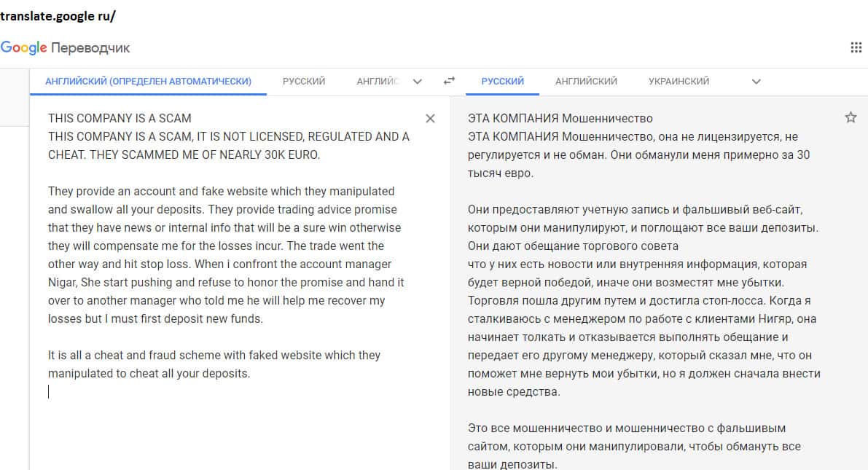Expand target language list chevron
Screen dimensions: 868x470
pyautogui.click(x=756, y=82)
